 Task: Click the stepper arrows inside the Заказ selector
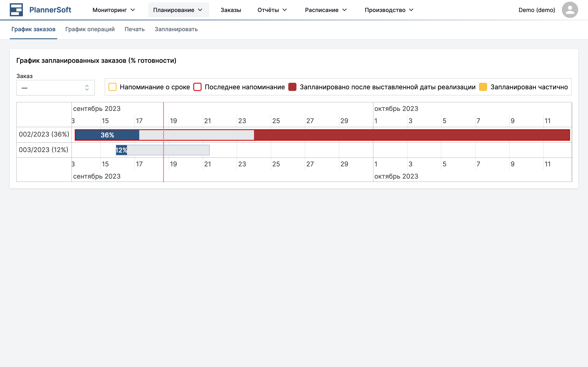(87, 88)
